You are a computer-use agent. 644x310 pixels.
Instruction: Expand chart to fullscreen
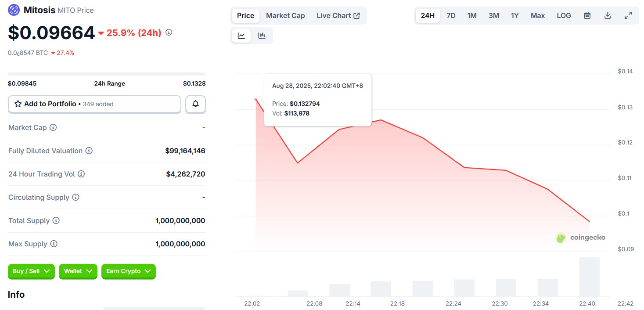click(628, 15)
